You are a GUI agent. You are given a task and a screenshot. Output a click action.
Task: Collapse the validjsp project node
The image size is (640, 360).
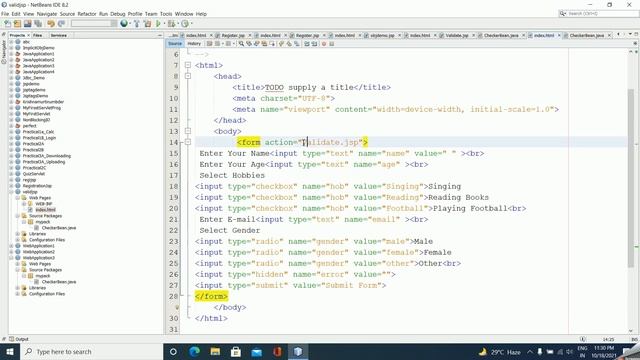[11, 191]
